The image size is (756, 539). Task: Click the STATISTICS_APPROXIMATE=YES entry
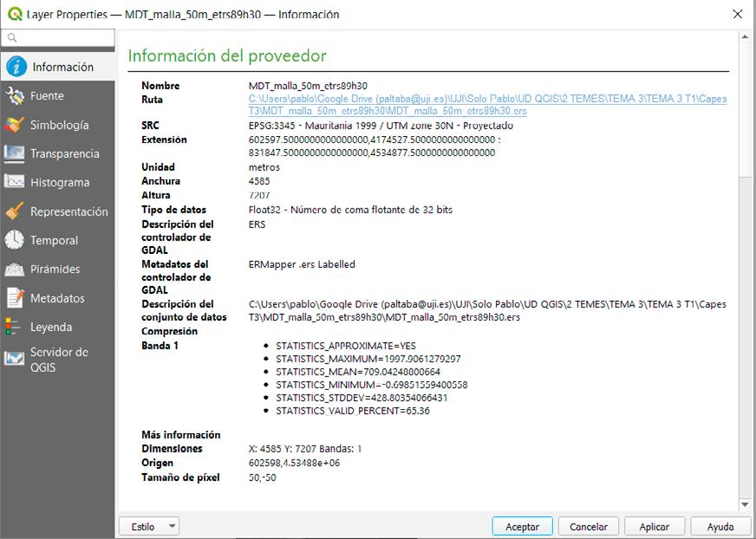[x=346, y=346]
